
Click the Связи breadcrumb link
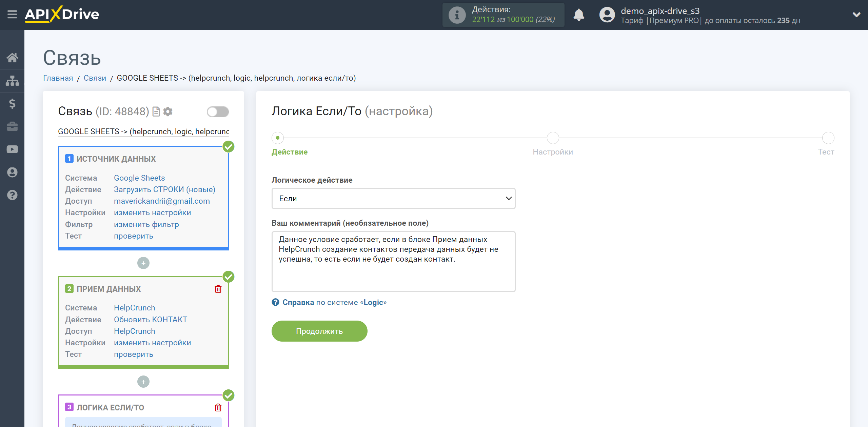(95, 78)
